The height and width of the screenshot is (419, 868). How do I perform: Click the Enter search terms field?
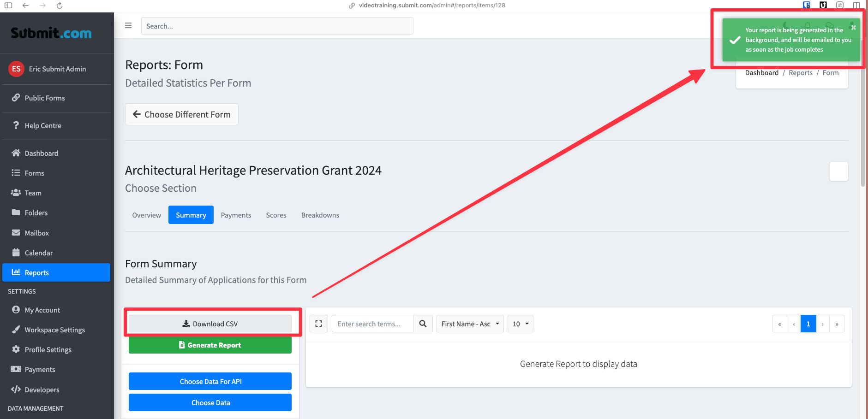click(372, 324)
